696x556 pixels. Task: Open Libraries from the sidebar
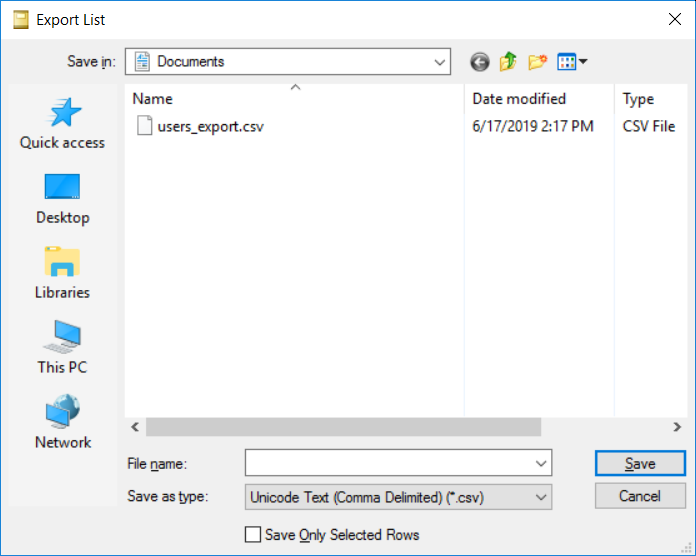click(x=62, y=274)
